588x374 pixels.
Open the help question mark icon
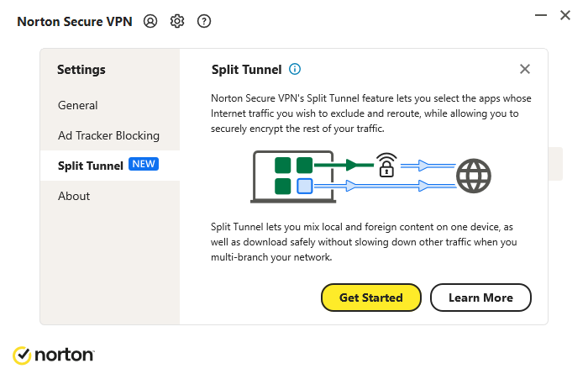tap(204, 21)
